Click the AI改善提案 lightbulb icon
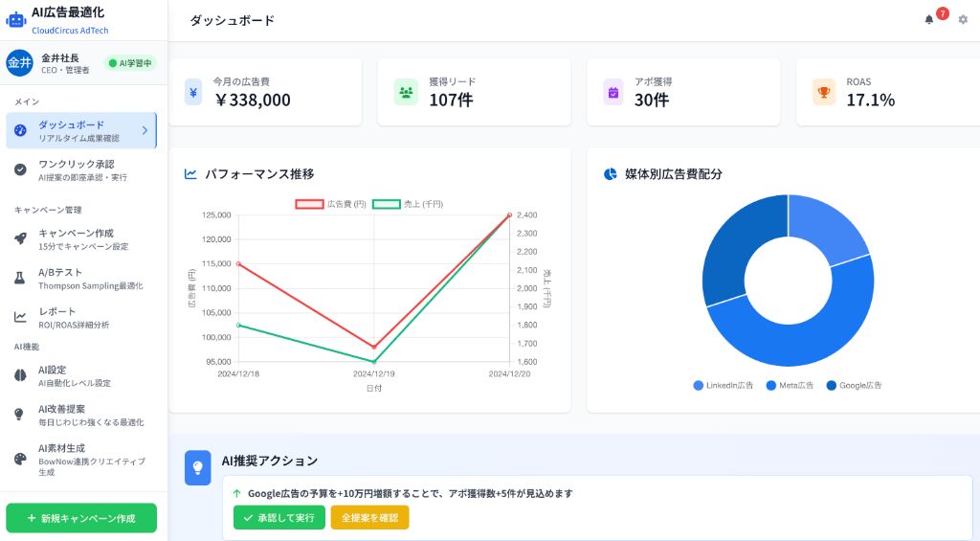Viewport: 980px width, 541px height. (19, 414)
